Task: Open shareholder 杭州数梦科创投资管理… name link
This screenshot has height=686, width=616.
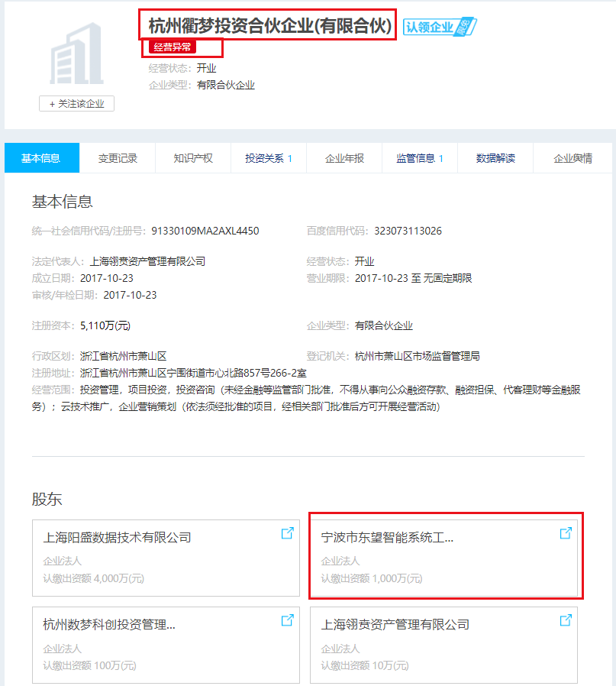Action: [x=109, y=624]
